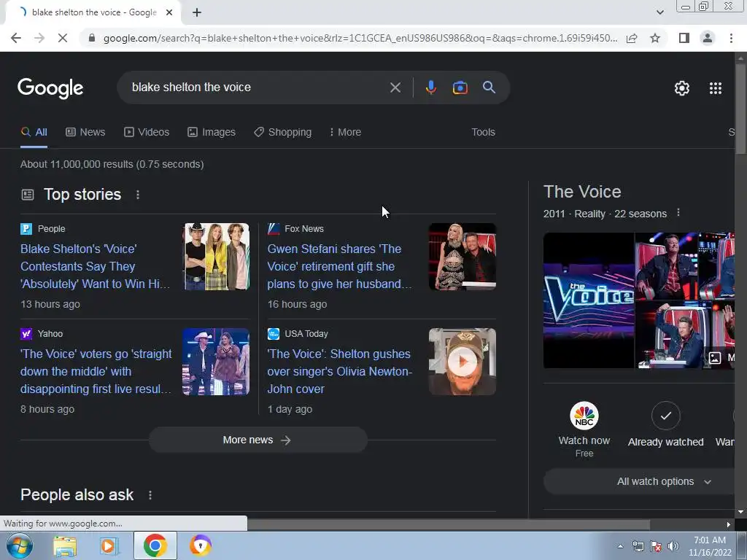Open The Voice panel more options

[x=678, y=213]
